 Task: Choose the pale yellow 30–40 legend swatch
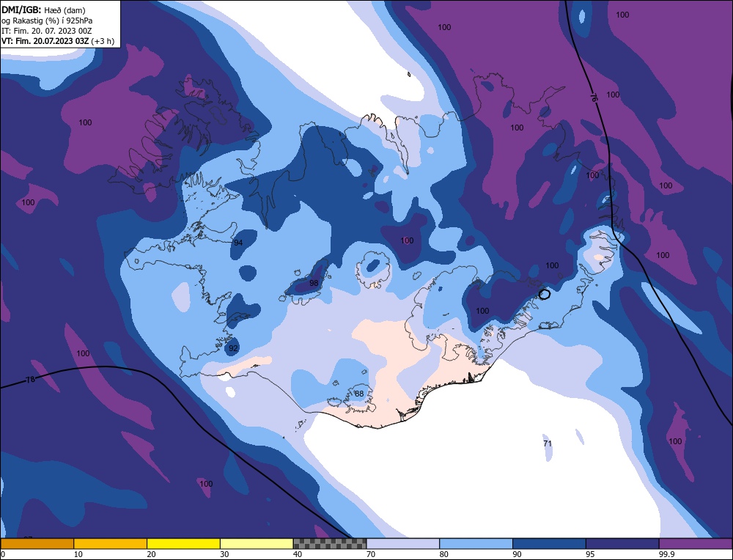point(257,544)
